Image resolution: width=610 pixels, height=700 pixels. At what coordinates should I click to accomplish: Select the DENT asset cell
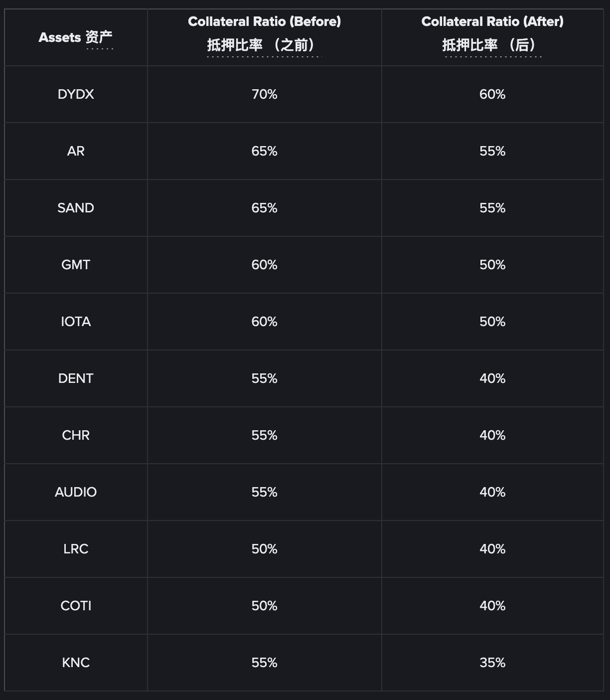(76, 378)
